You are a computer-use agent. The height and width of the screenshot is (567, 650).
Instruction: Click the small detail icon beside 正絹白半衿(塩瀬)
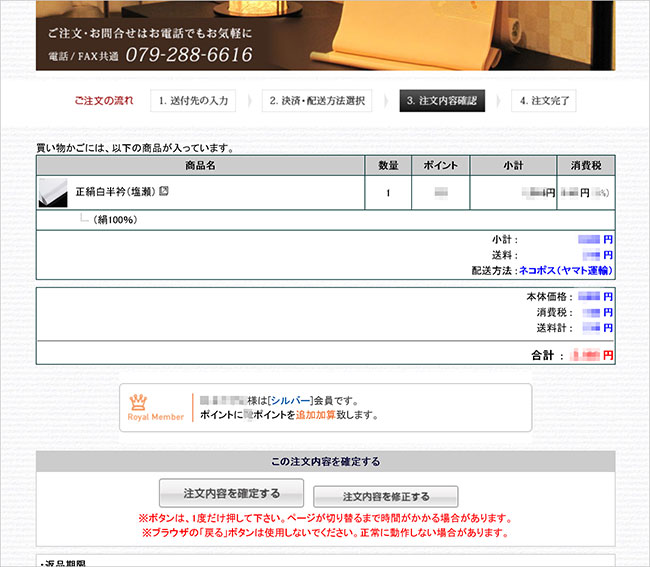(x=164, y=190)
